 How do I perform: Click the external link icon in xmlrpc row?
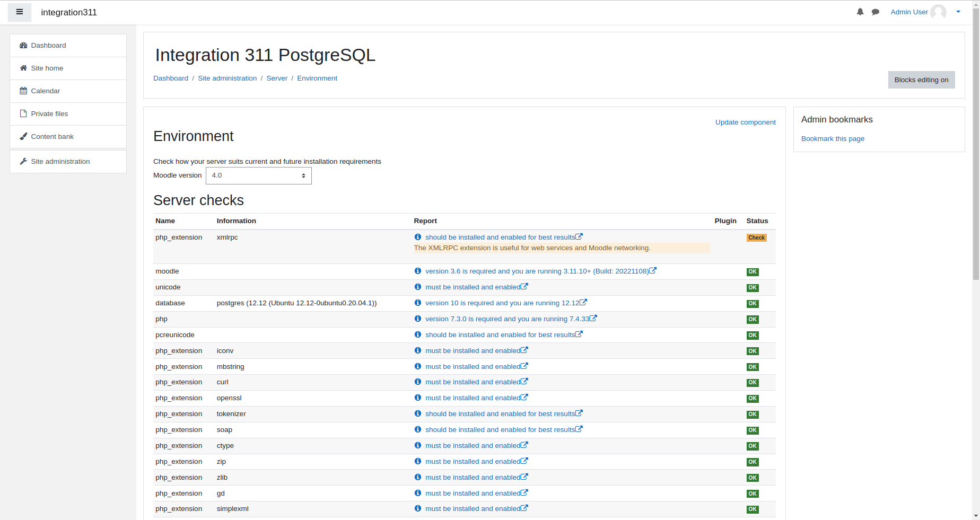[x=579, y=236]
